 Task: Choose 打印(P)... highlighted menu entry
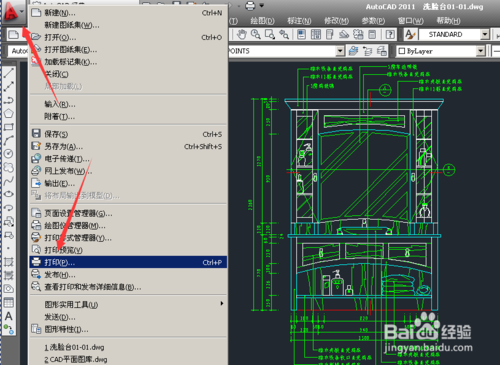pos(128,262)
